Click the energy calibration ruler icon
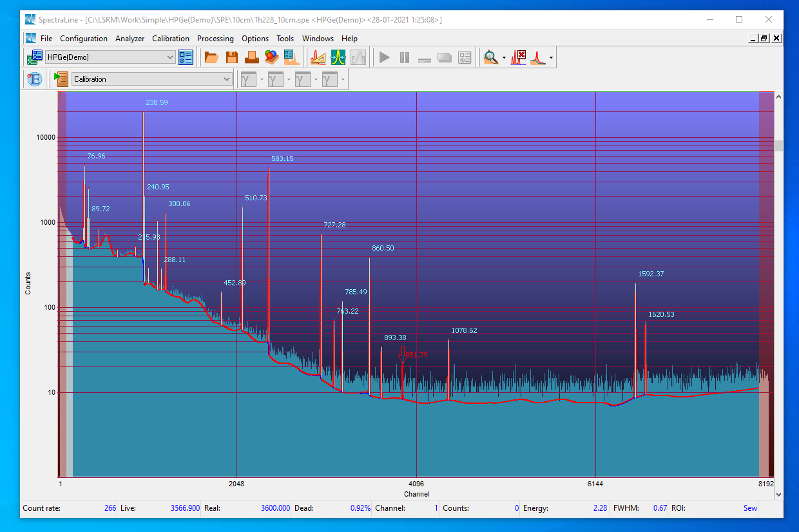Screen dimensions: 799x532 point(318,57)
